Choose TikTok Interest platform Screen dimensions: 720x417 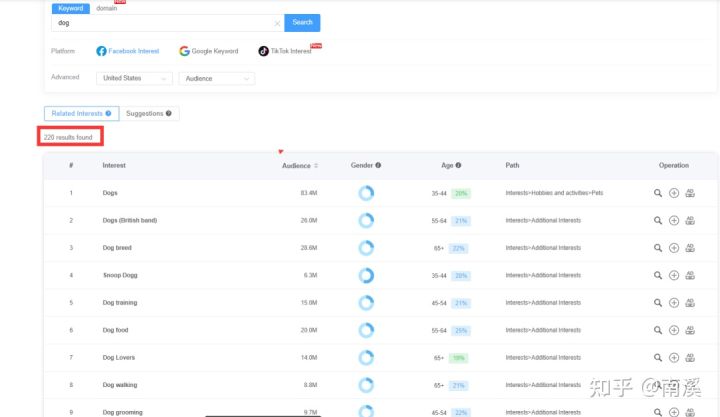tap(285, 51)
